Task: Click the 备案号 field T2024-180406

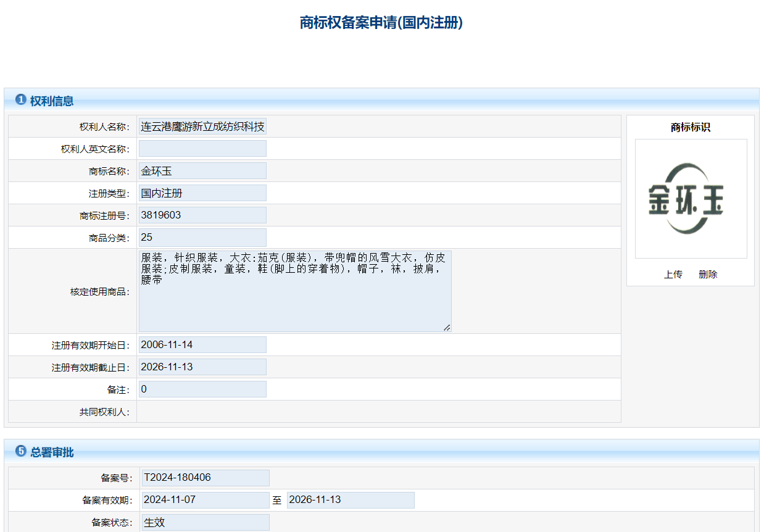Action: 206,478
